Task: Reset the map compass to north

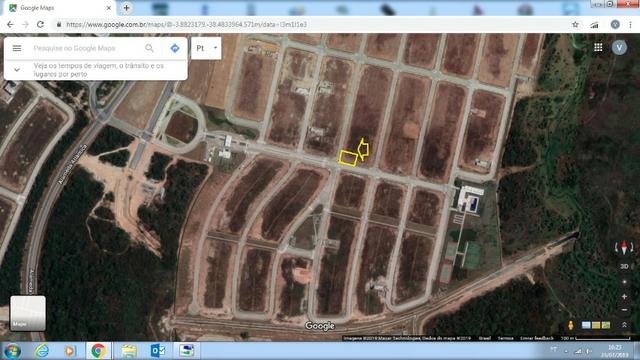Action: 624,247
